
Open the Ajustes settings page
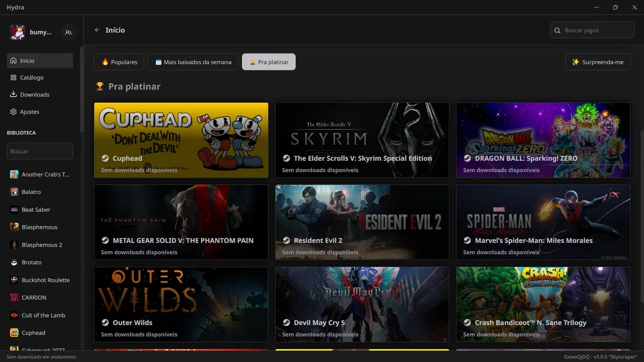(40, 112)
